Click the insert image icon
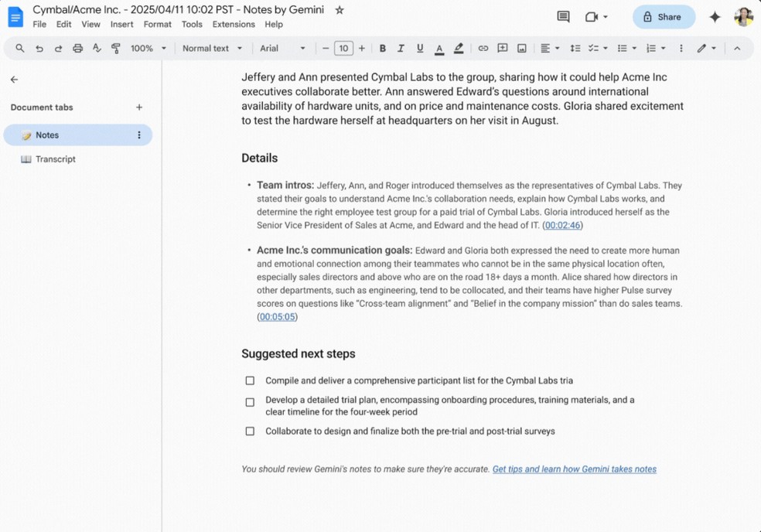The height and width of the screenshot is (532, 761). [x=521, y=48]
